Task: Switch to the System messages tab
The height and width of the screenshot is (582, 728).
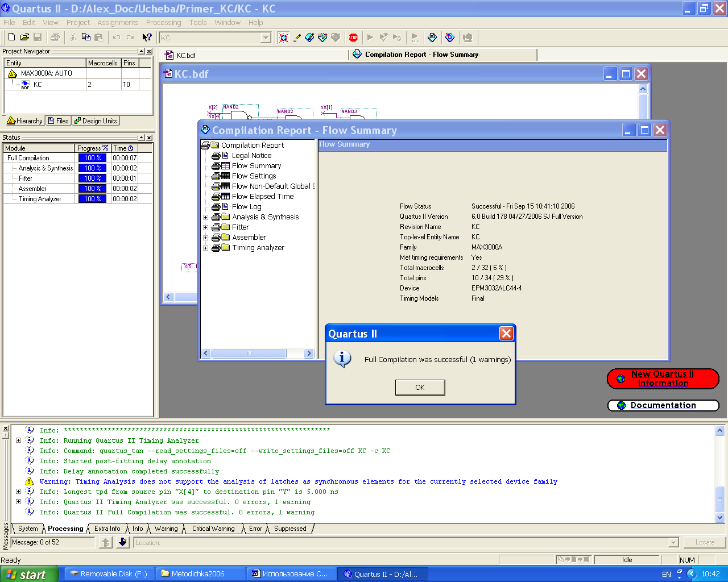Action: [x=28, y=529]
